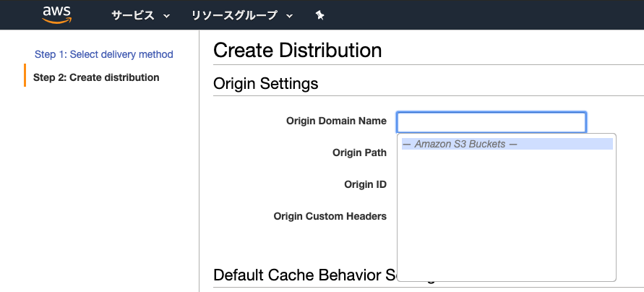This screenshot has height=292, width=644.
Task: Click the Origin Custom Headers label
Action: pyautogui.click(x=330, y=216)
